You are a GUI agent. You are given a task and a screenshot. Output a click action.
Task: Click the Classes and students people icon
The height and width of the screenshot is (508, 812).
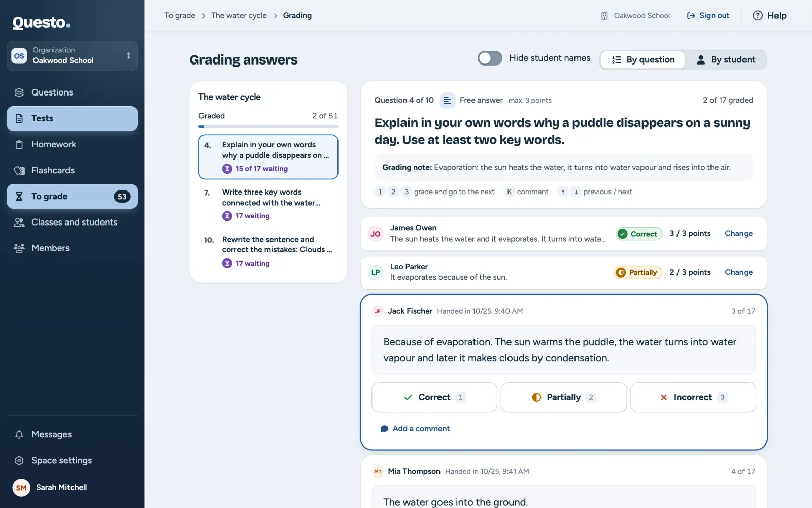(19, 222)
